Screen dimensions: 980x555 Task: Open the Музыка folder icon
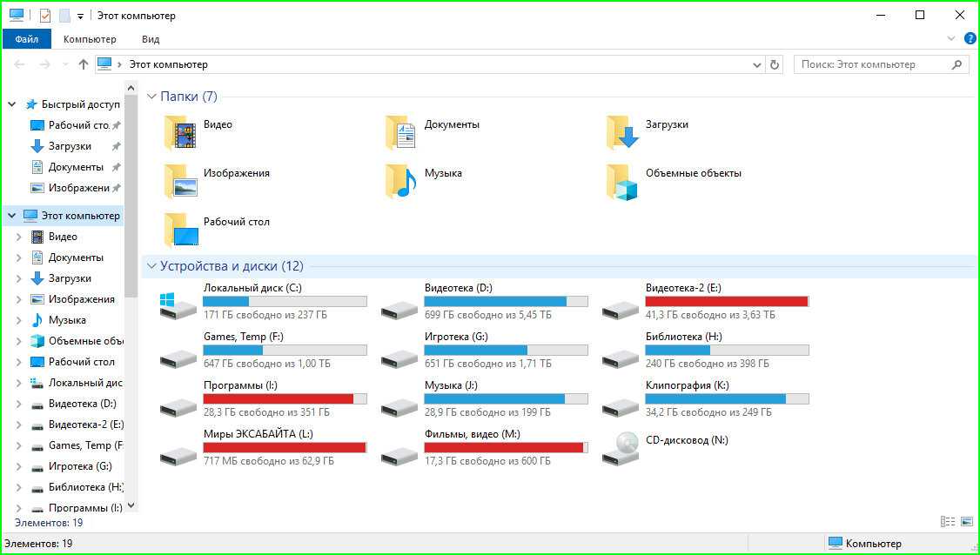coord(400,180)
